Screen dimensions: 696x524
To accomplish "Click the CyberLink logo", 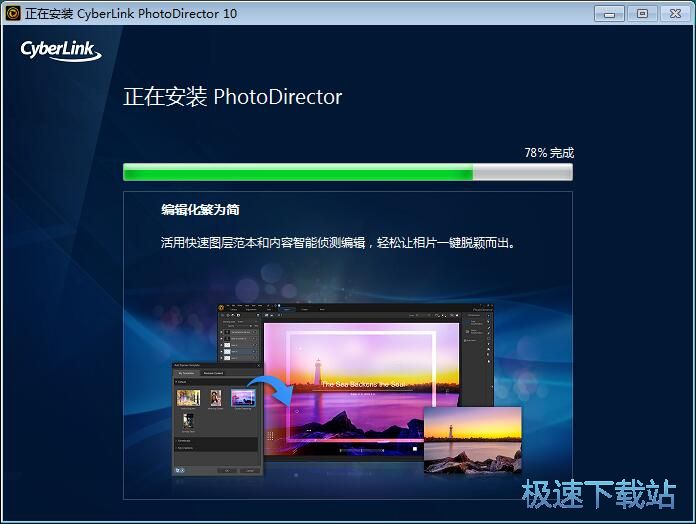I will [61, 50].
